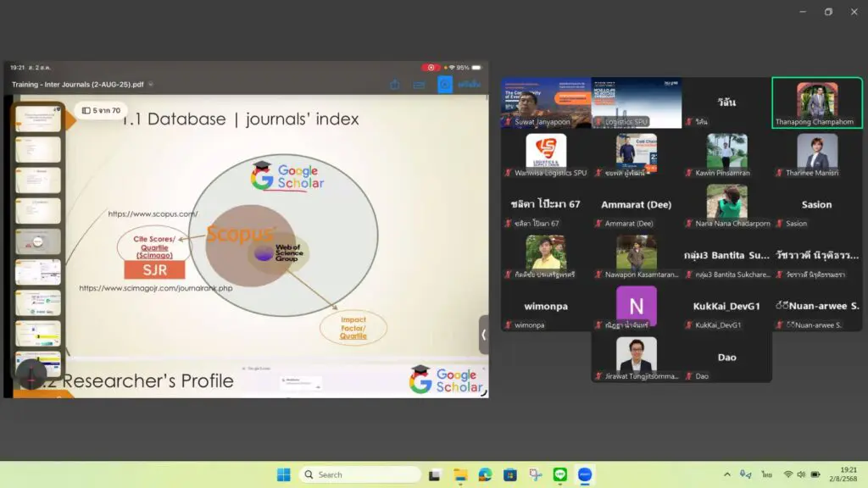Open the PDF title dropdown arrow
Viewport: 868px width, 488px height.
point(151,85)
